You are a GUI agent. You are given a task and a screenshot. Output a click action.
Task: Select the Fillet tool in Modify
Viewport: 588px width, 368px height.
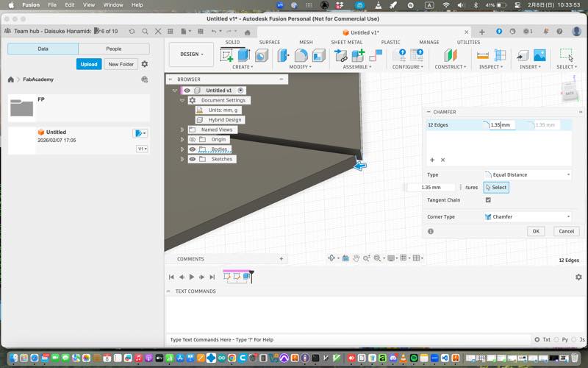tap(301, 55)
